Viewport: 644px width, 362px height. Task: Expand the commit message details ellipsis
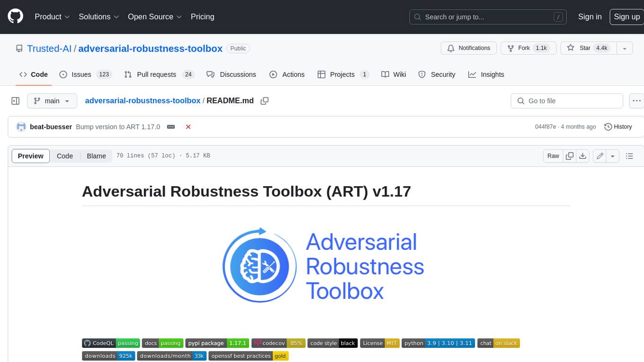171,127
